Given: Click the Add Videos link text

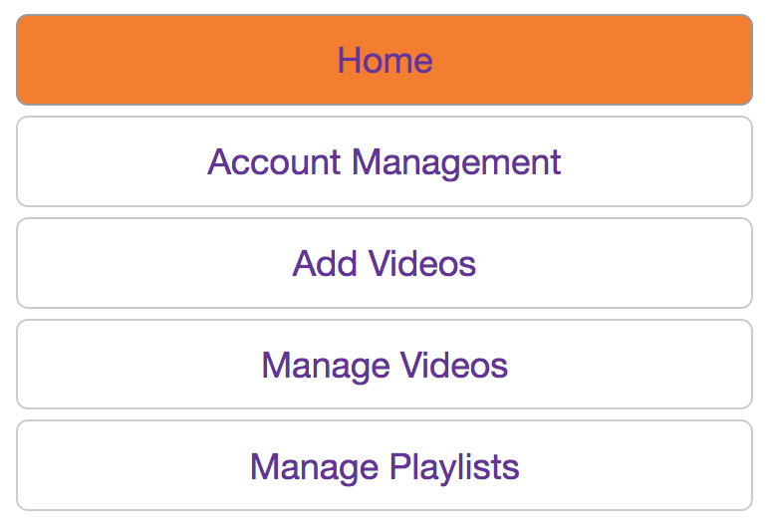Looking at the screenshot, I should 385,264.
